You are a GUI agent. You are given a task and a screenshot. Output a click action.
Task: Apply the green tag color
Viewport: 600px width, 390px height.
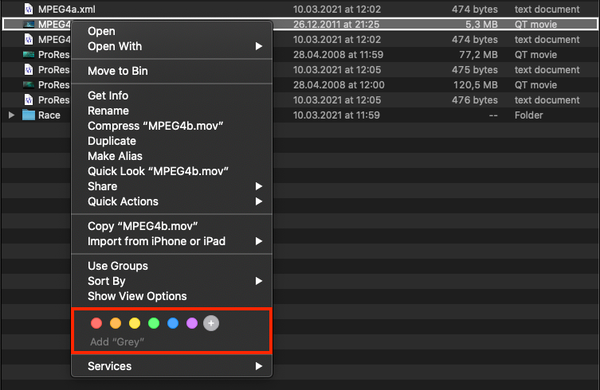tap(154, 323)
